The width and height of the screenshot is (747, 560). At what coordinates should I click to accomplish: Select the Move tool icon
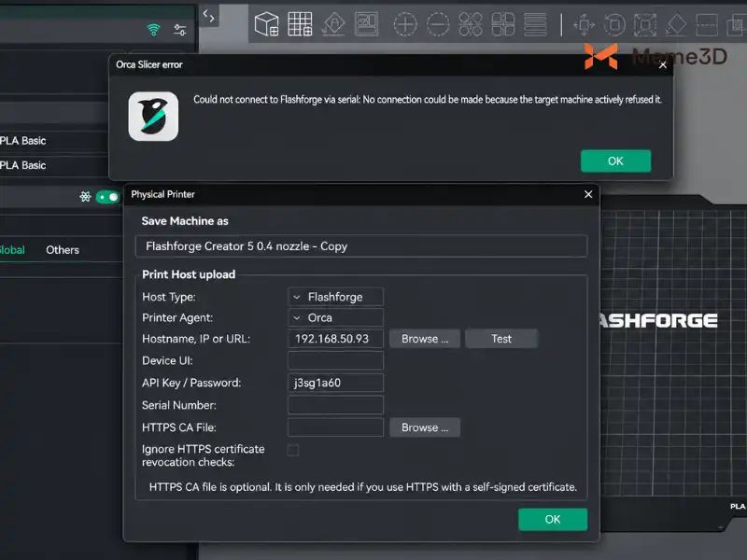coord(585,24)
